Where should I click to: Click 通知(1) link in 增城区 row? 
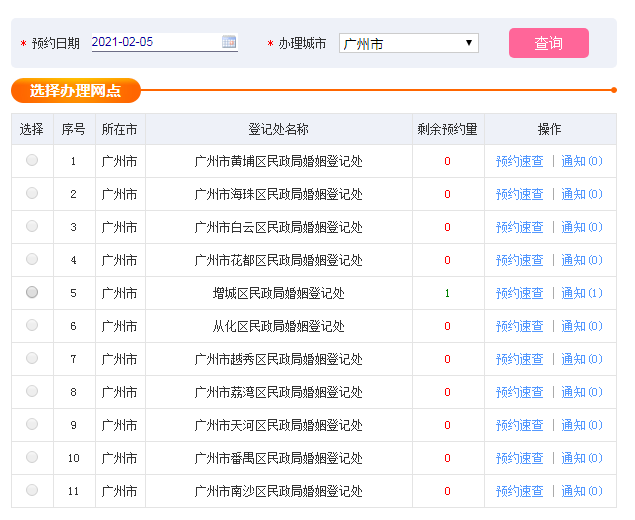(x=581, y=293)
